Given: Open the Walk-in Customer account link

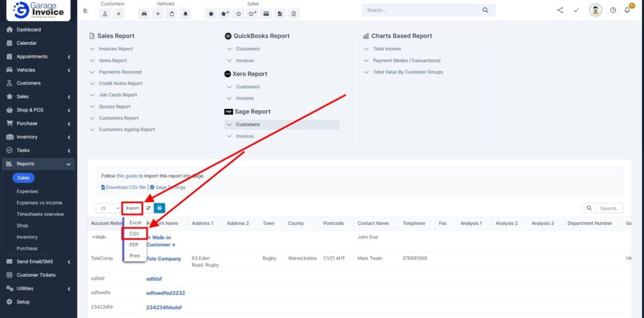Looking at the screenshot, I should click(162, 241).
